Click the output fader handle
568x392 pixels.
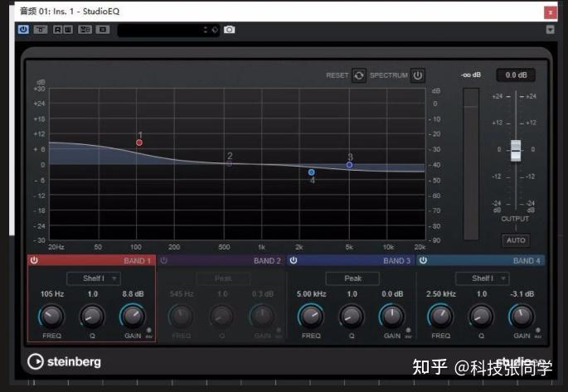(516, 150)
